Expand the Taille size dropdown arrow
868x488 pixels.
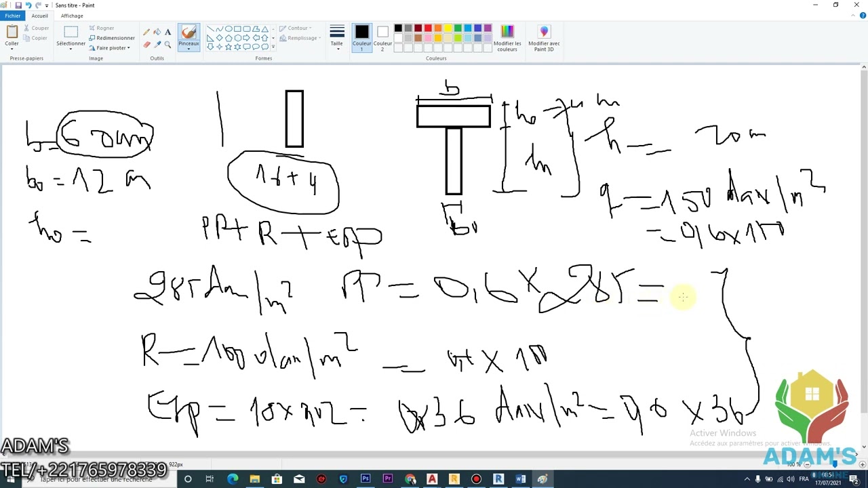pos(337,49)
